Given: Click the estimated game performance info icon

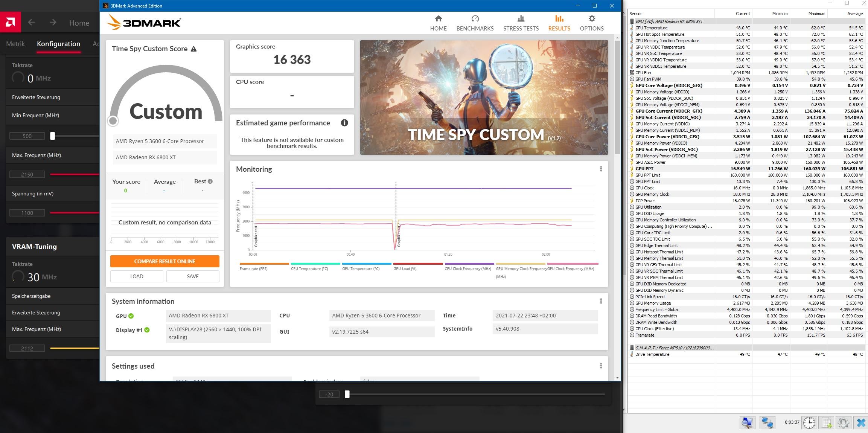Looking at the screenshot, I should click(x=344, y=123).
